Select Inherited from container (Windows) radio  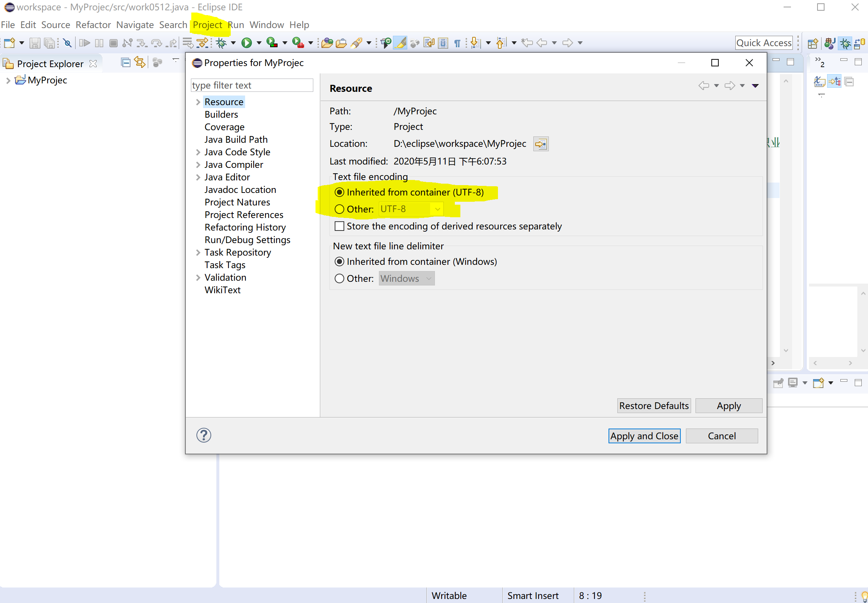(339, 261)
